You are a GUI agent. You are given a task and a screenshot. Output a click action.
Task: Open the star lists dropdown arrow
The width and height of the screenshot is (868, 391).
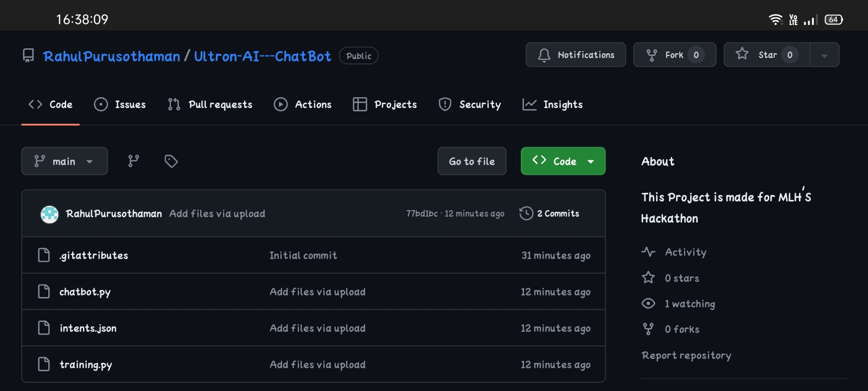point(825,55)
